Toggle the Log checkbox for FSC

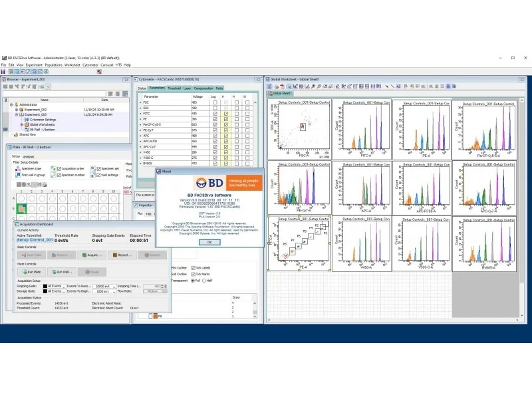[x=213, y=103]
